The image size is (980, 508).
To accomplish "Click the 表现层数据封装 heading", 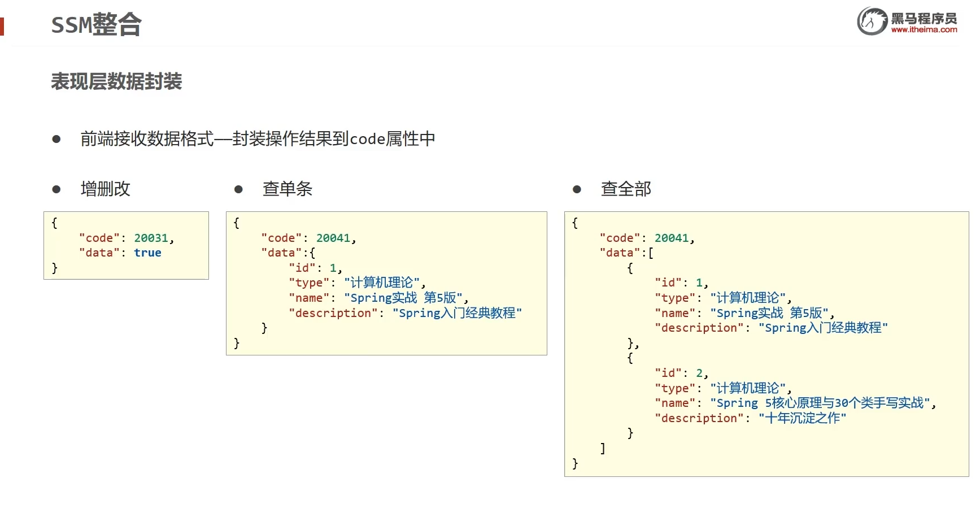I will (x=116, y=81).
